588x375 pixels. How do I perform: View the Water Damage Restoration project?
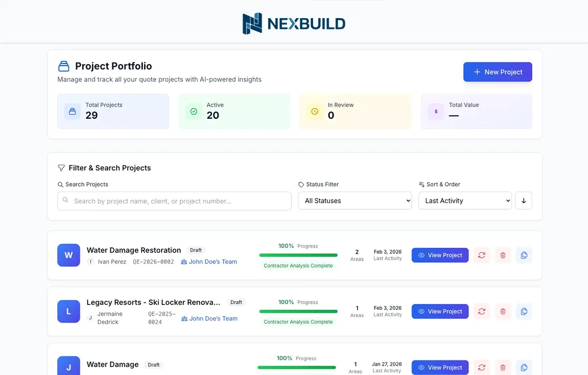[440, 255]
